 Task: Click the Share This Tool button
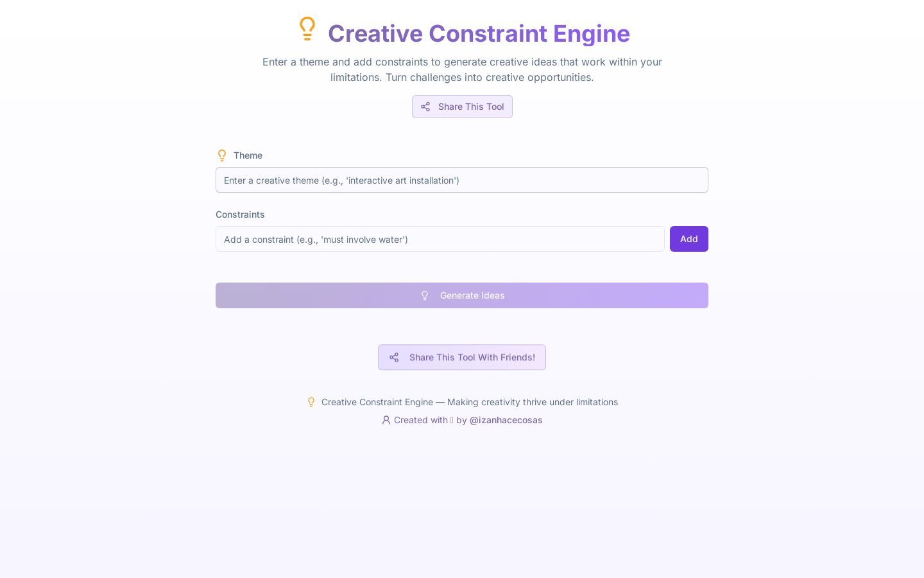pos(462,107)
